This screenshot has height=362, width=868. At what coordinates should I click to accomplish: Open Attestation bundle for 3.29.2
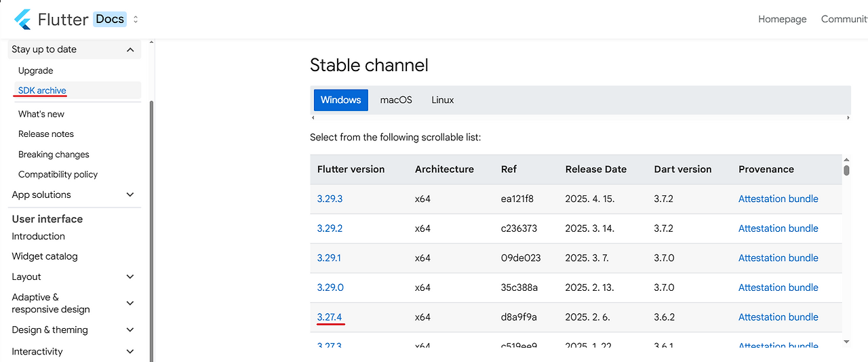coord(778,228)
